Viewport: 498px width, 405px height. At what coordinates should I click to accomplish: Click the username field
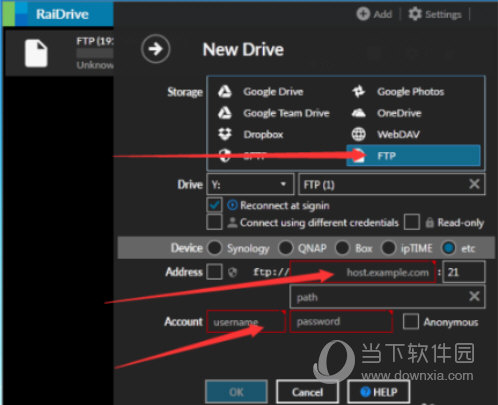[246, 322]
